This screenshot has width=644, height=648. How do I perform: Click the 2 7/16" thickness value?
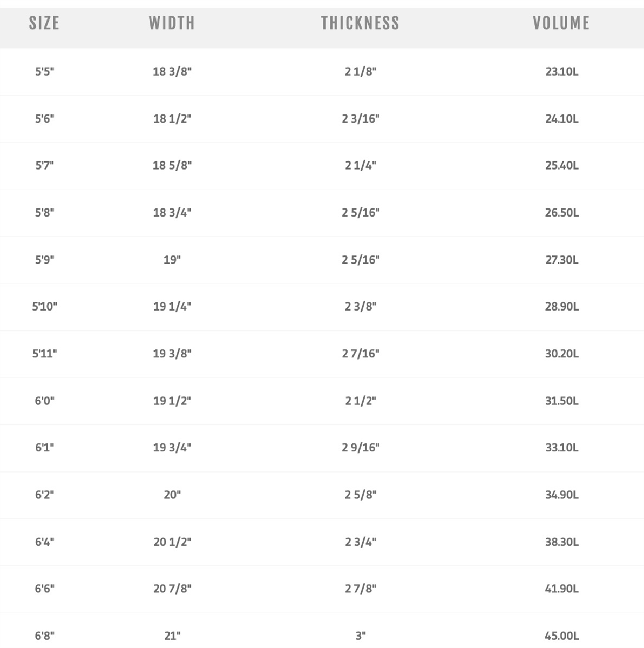tap(361, 354)
